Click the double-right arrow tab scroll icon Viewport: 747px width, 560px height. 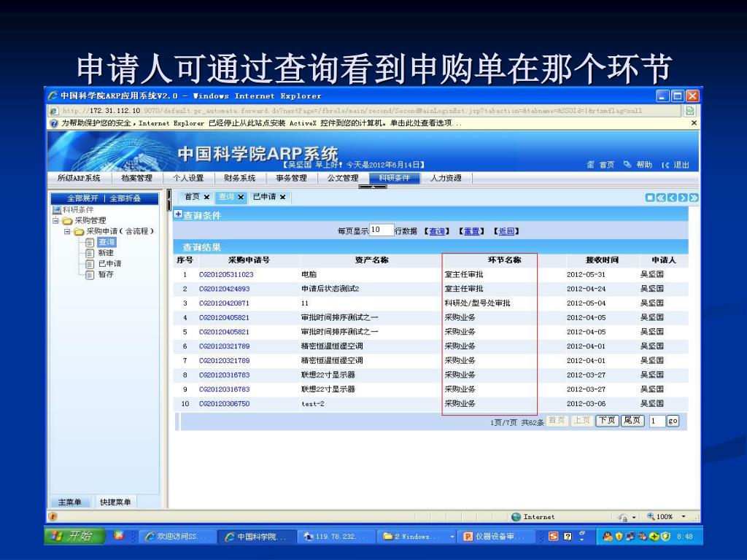point(694,198)
